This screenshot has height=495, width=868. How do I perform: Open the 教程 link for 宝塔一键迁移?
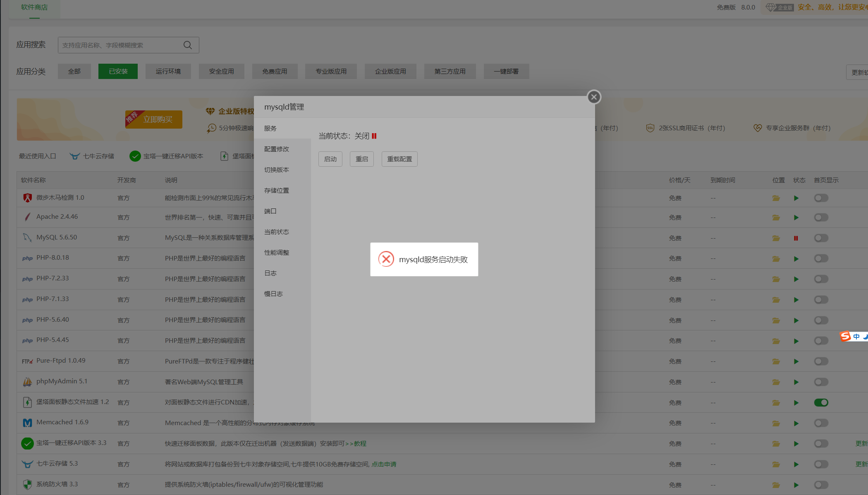point(360,444)
